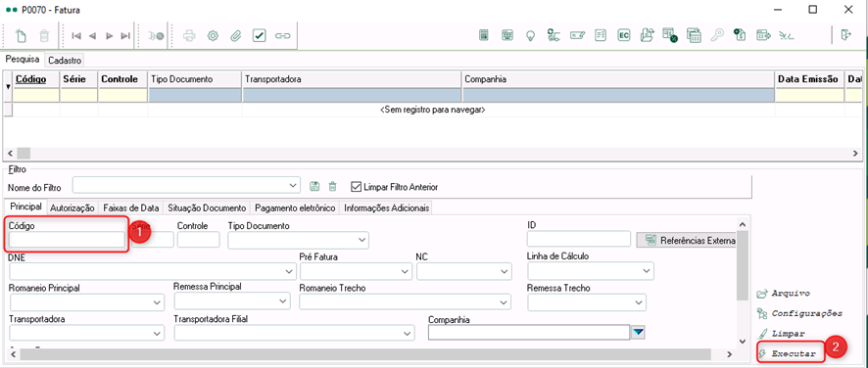Image resolution: width=868 pixels, height=368 pixels.
Task: Save the filter with the diskette icon
Action: coord(315,187)
